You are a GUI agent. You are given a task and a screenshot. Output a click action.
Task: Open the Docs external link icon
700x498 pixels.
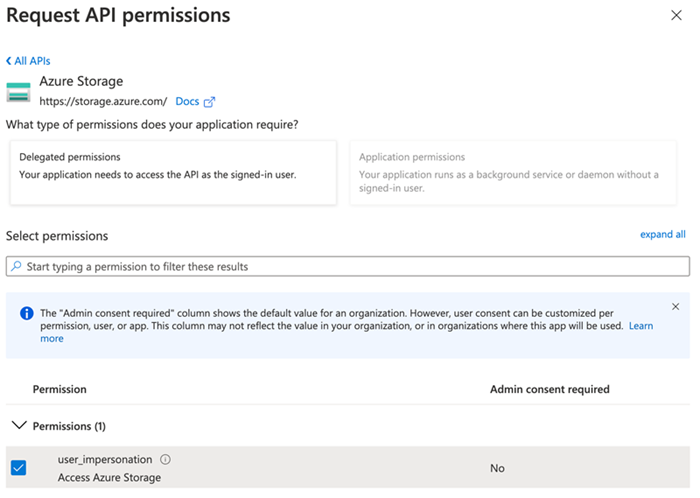coord(210,102)
